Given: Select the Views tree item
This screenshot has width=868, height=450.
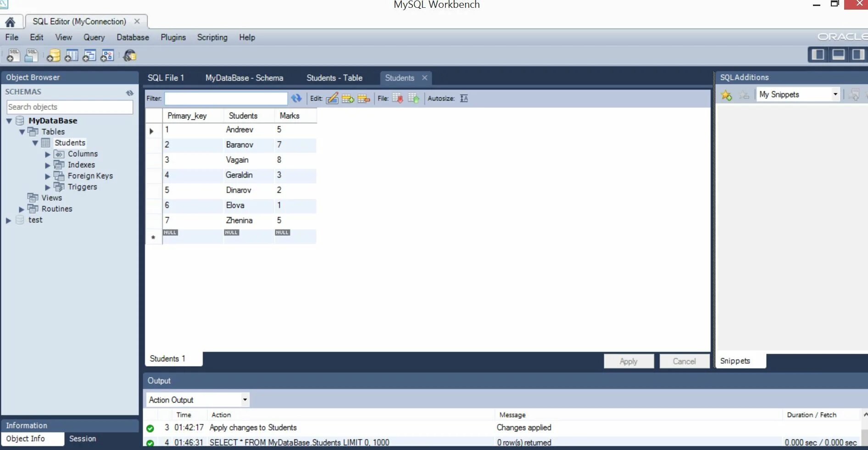Looking at the screenshot, I should pyautogui.click(x=51, y=198).
